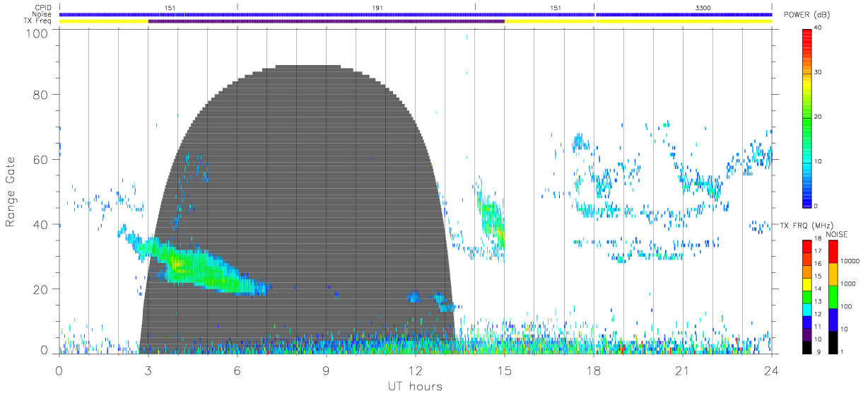
Task: Click the 'UT hours' axis title
Action: pos(415,386)
